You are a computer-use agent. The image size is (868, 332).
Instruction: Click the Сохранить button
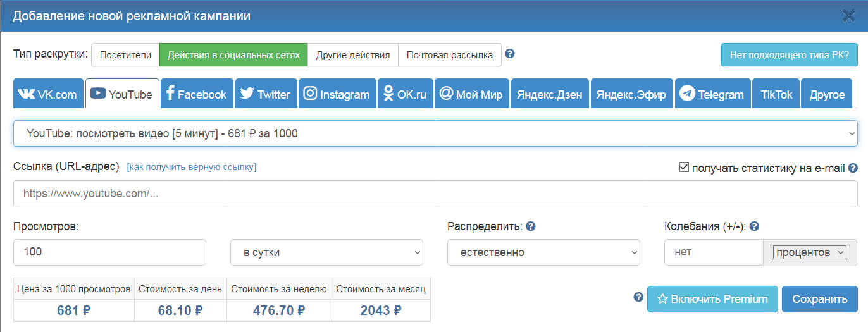[x=819, y=299]
